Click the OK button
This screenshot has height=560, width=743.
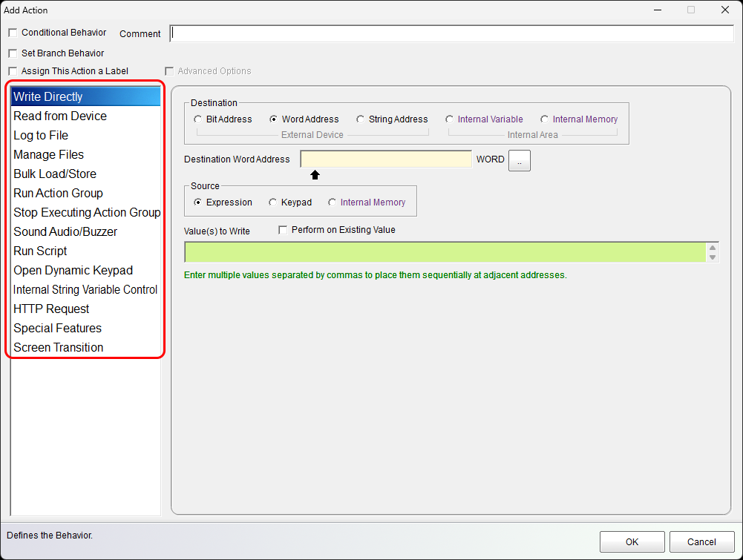(632, 541)
